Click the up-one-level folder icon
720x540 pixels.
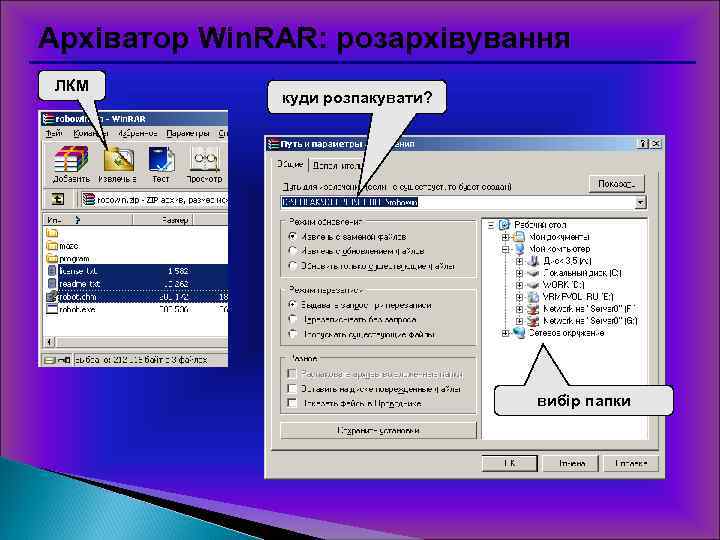[57, 199]
